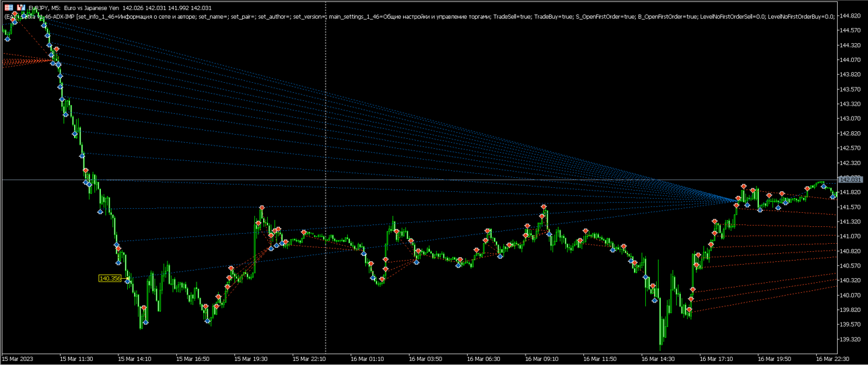Click the S_OpenFirstOrder=true parameter text
Screen dimensions: 868x365
point(604,16)
